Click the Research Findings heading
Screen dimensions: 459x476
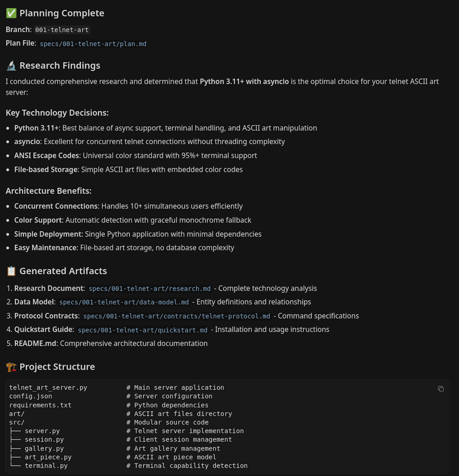pos(60,66)
